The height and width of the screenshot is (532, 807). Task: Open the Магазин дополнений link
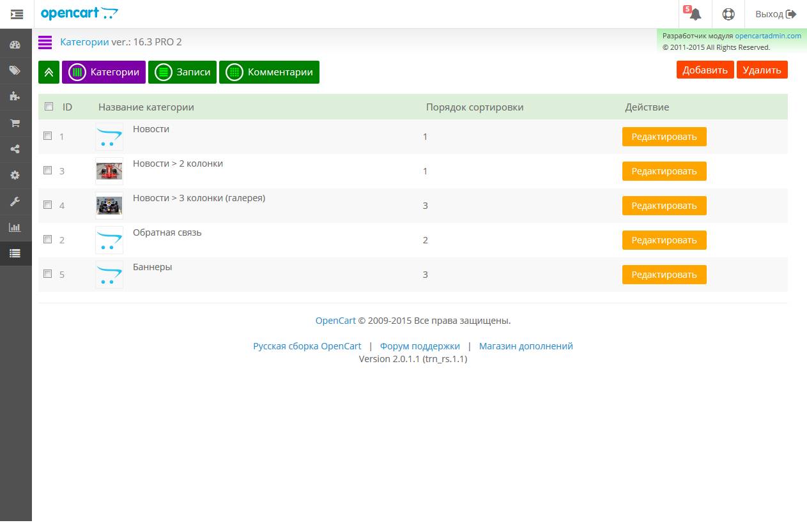[526, 346]
